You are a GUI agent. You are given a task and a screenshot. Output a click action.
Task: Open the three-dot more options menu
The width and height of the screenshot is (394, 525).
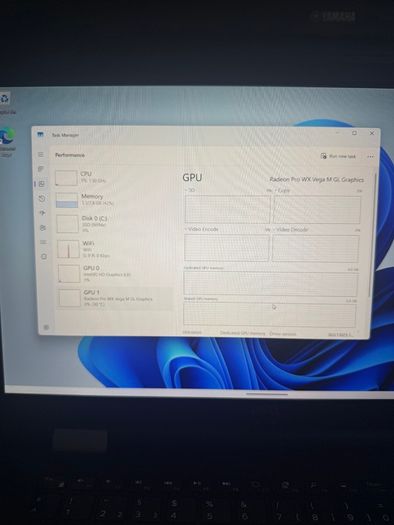370,156
